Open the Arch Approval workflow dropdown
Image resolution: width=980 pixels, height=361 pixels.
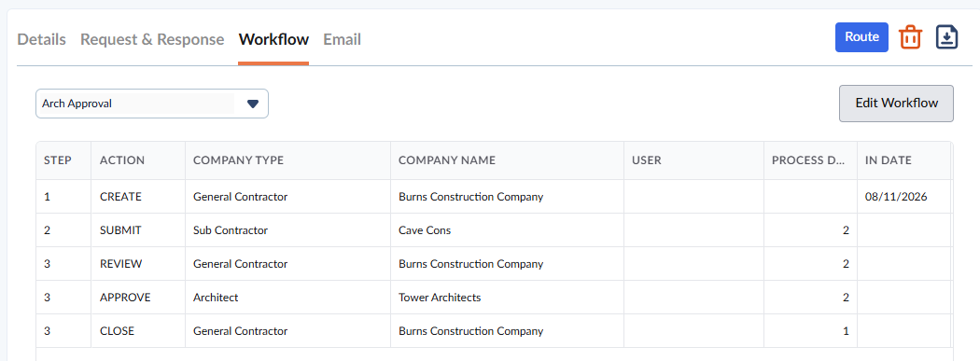pyautogui.click(x=152, y=104)
